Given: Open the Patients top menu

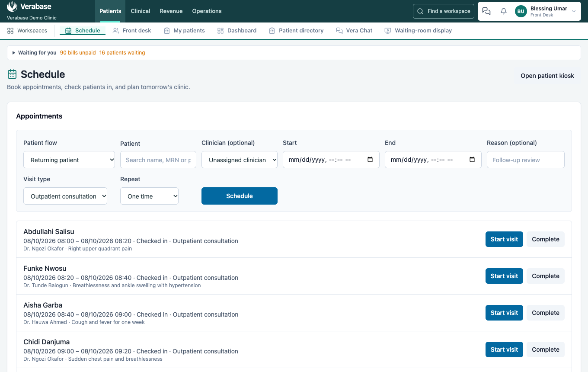Looking at the screenshot, I should (x=110, y=11).
